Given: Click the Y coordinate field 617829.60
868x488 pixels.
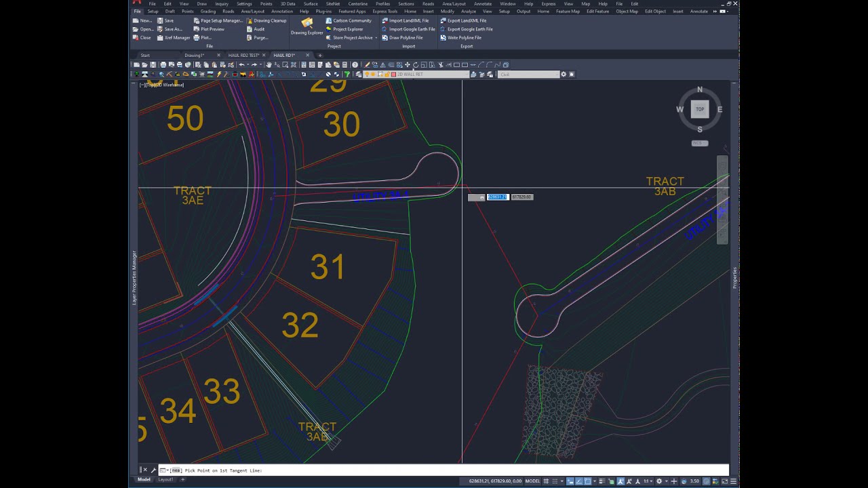Looking at the screenshot, I should coord(522,197).
